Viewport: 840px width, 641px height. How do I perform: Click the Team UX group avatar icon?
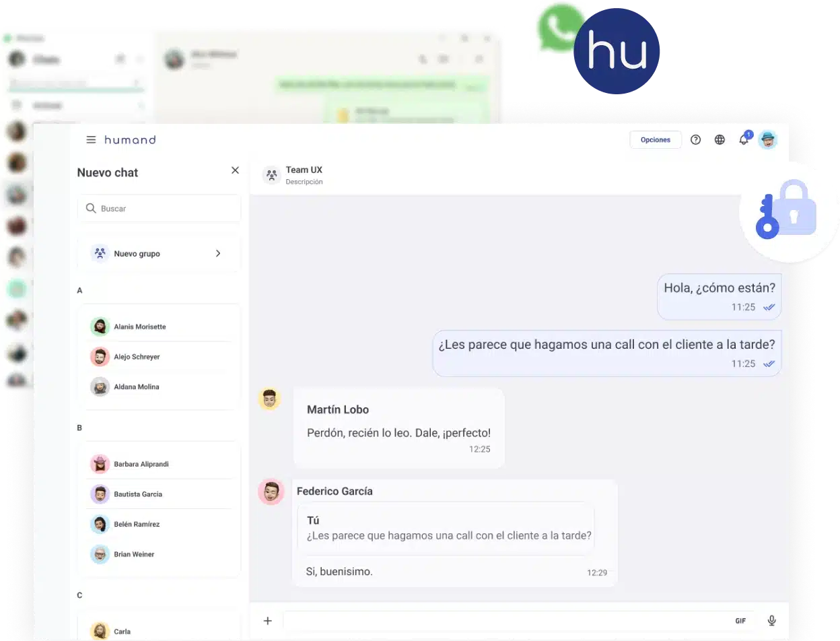click(271, 174)
